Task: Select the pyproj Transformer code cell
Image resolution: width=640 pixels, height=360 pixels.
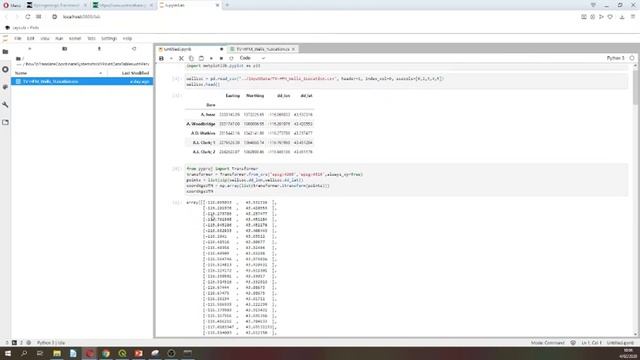Action: [406, 180]
